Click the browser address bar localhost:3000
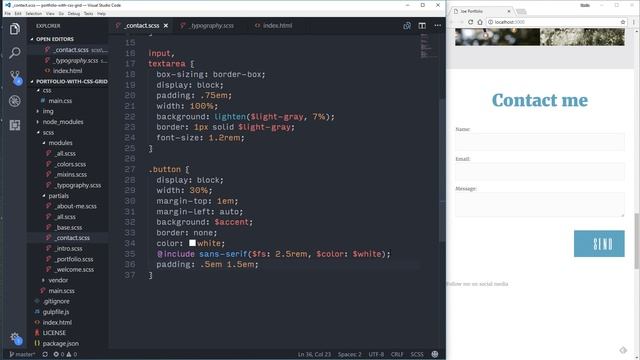Image resolution: width=640 pixels, height=360 pixels. coord(553,22)
